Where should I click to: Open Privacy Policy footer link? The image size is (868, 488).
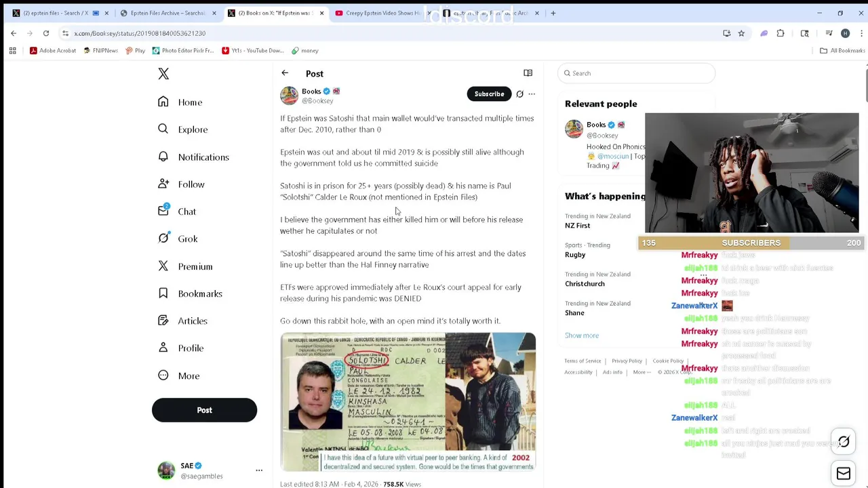[627, 361]
